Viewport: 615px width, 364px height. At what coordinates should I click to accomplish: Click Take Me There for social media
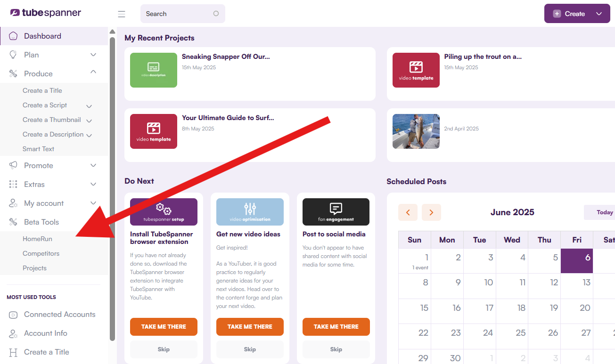(336, 327)
